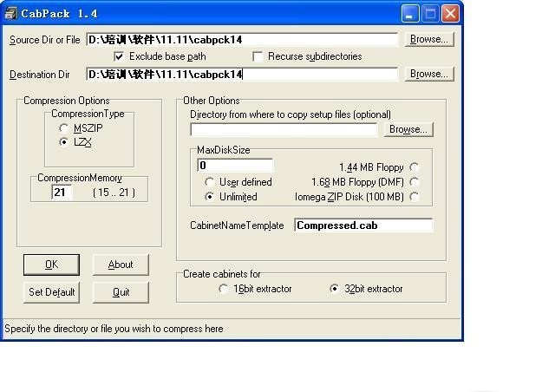Choose 16bit extractor option

click(224, 289)
